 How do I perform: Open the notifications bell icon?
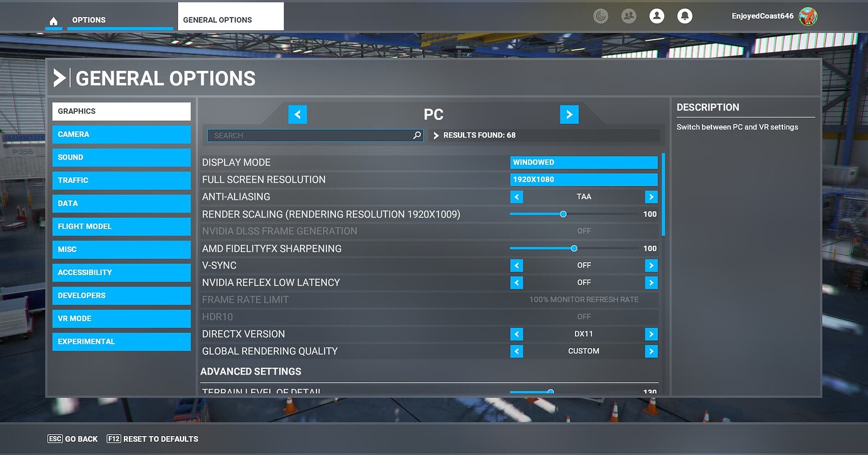coord(685,16)
